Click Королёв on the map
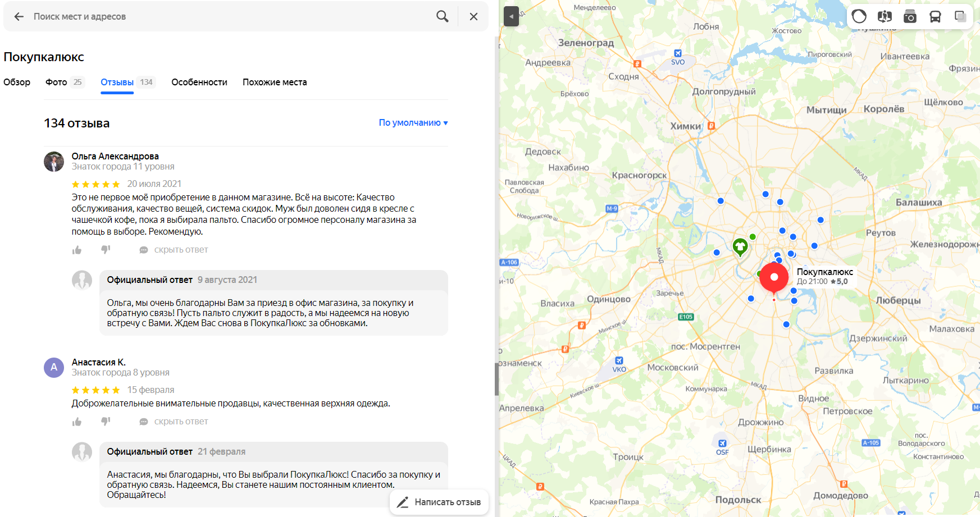This screenshot has width=980, height=517. [884, 109]
